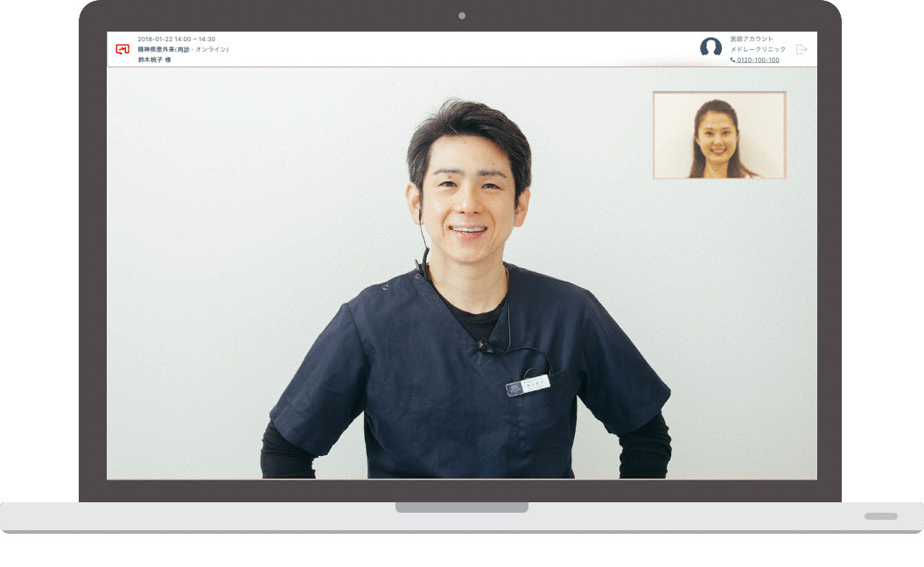The width and height of the screenshot is (924, 567).
Task: Click the logout icon in the header
Action: 801,50
